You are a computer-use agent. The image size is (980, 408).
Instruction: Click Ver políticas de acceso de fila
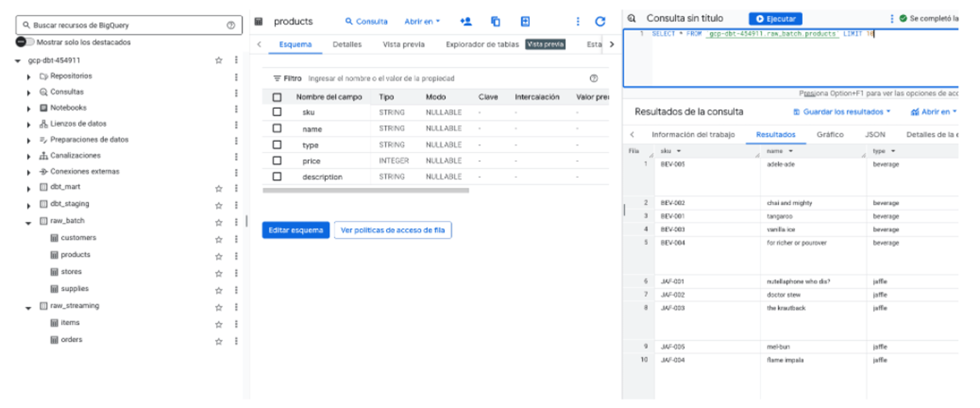pyautogui.click(x=393, y=230)
